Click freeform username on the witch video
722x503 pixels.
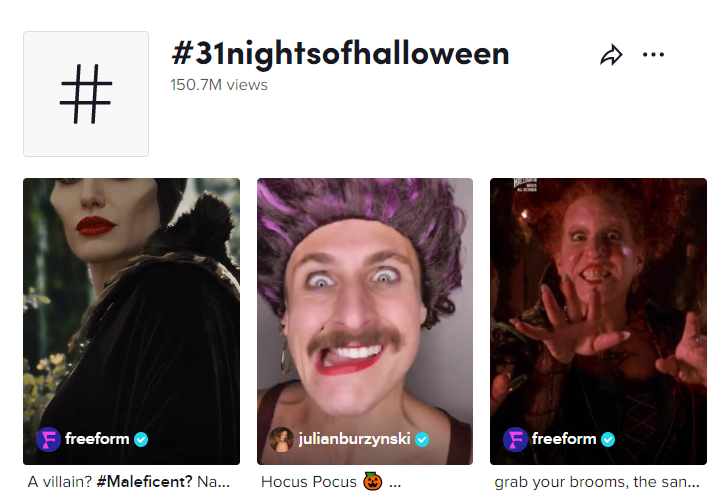click(565, 439)
